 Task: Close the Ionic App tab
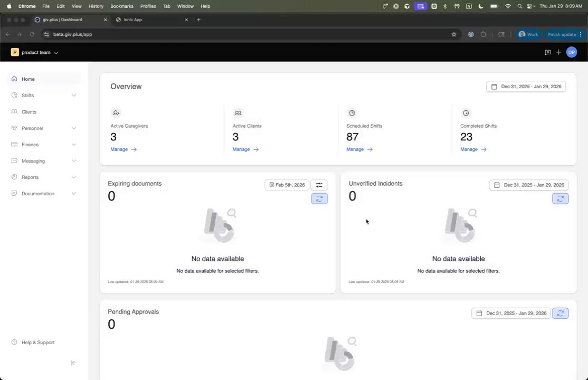click(186, 20)
